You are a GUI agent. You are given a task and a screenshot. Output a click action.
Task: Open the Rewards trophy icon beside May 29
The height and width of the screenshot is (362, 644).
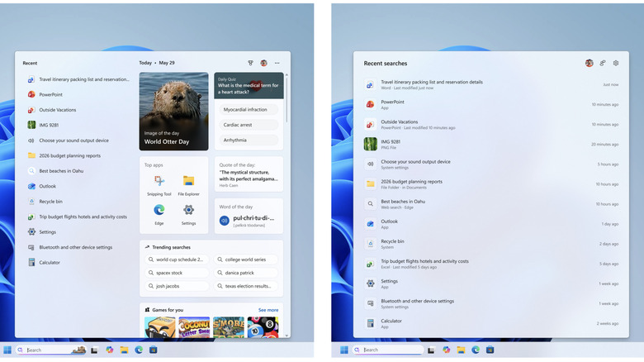[x=250, y=63]
